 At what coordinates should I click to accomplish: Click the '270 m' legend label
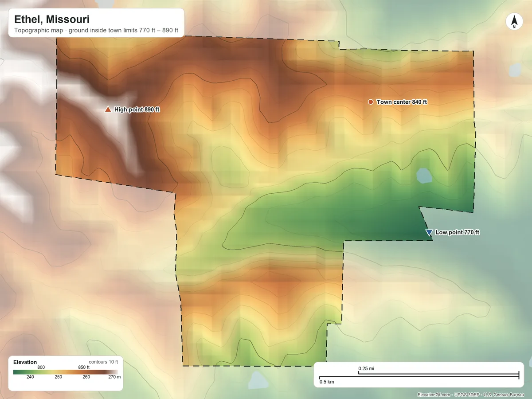(x=115, y=377)
